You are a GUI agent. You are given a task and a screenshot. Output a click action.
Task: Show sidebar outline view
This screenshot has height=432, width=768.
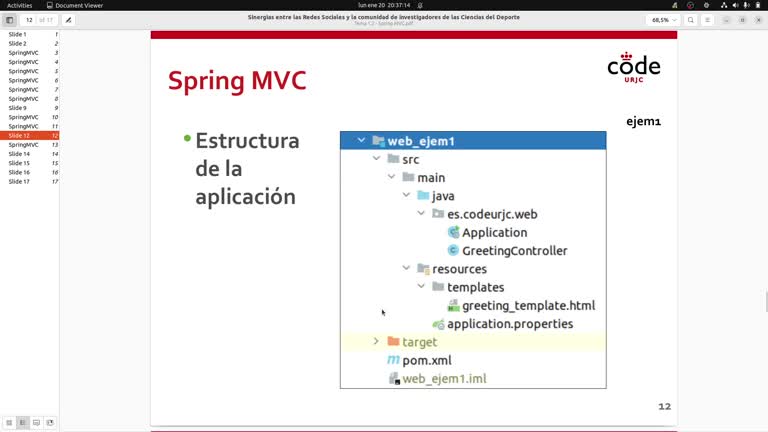(23, 422)
